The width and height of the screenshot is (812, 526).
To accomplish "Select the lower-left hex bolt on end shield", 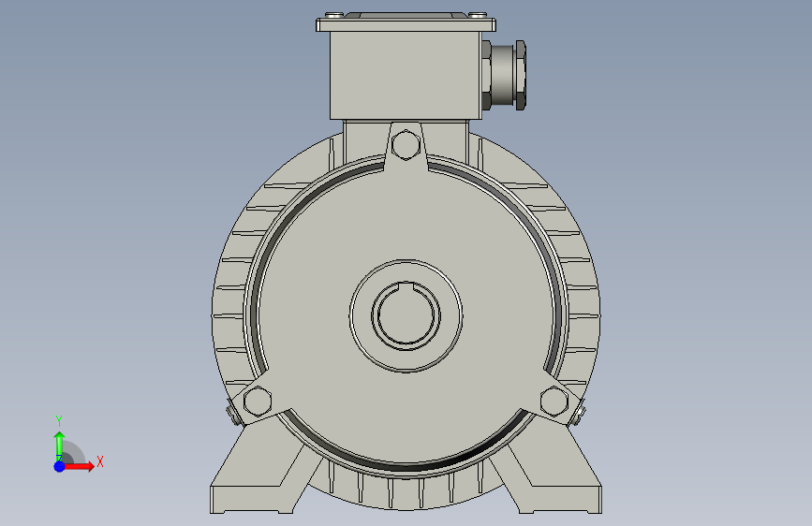I will (x=258, y=402).
